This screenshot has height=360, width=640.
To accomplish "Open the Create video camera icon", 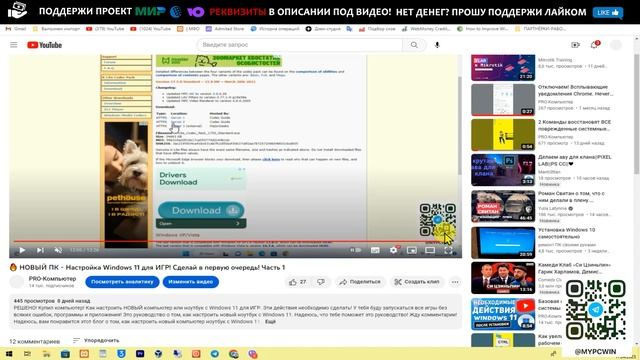I will click(x=576, y=45).
